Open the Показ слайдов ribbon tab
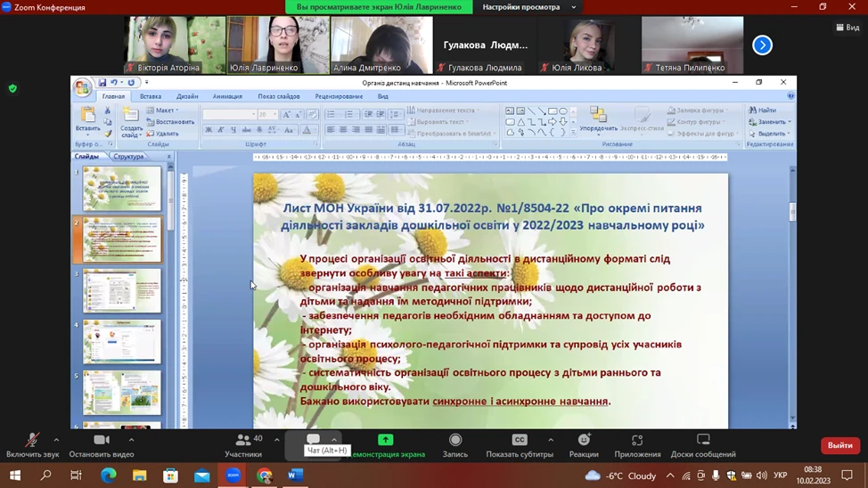The height and width of the screenshot is (488, 868). (278, 96)
